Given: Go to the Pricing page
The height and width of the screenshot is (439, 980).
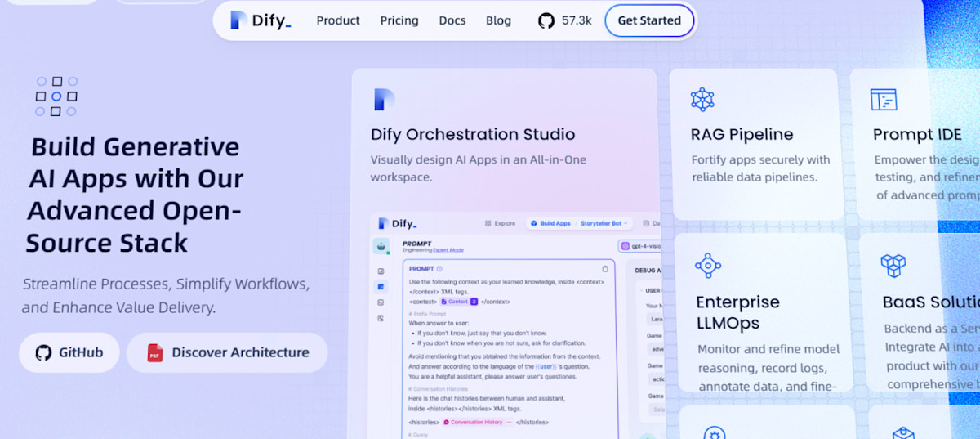Looking at the screenshot, I should click(x=399, y=20).
